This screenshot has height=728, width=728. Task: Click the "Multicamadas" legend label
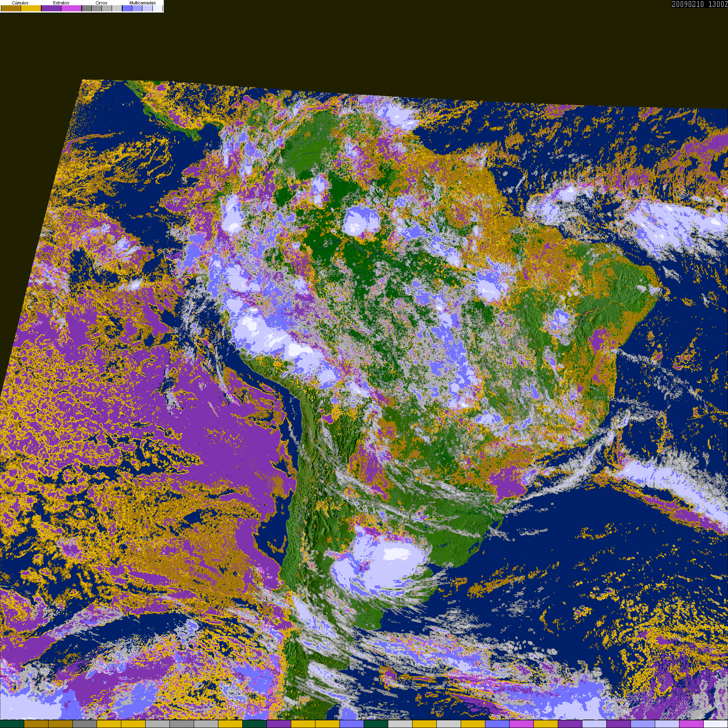(143, 3)
